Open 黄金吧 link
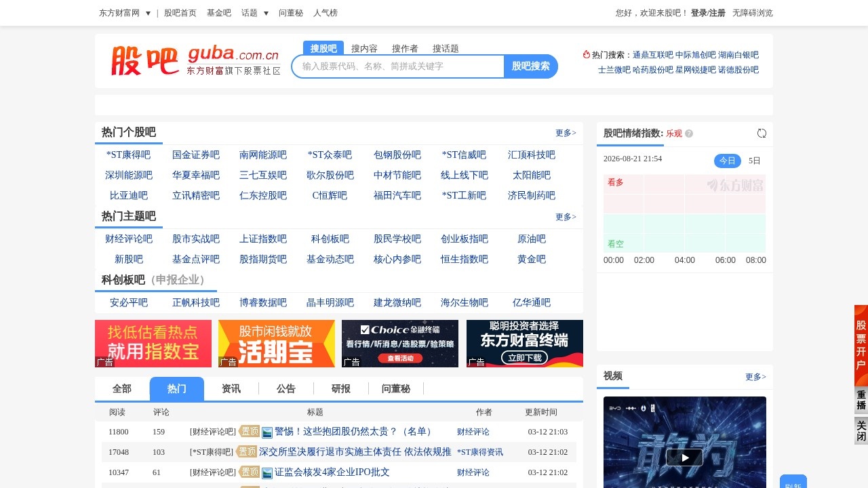Viewport: 868px width, 488px height. 532,260
